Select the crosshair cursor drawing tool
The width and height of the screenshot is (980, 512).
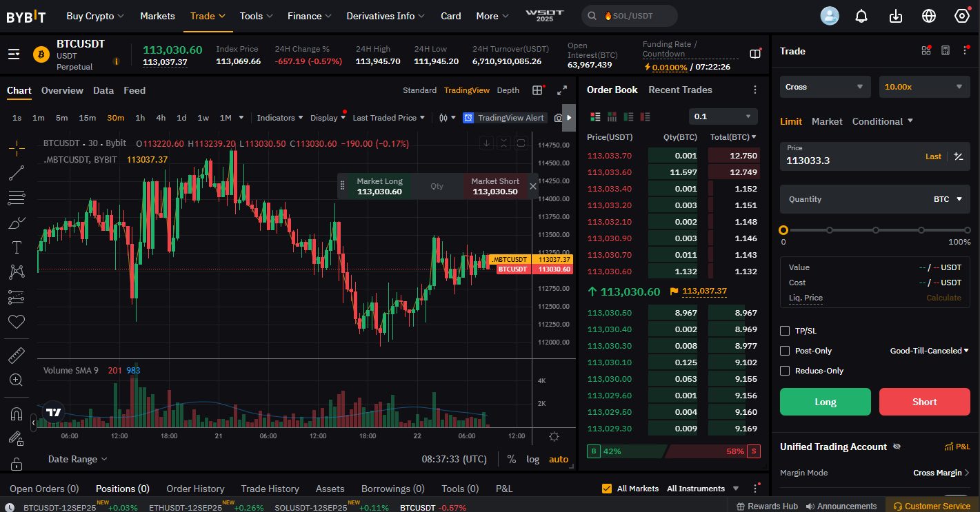click(x=17, y=147)
